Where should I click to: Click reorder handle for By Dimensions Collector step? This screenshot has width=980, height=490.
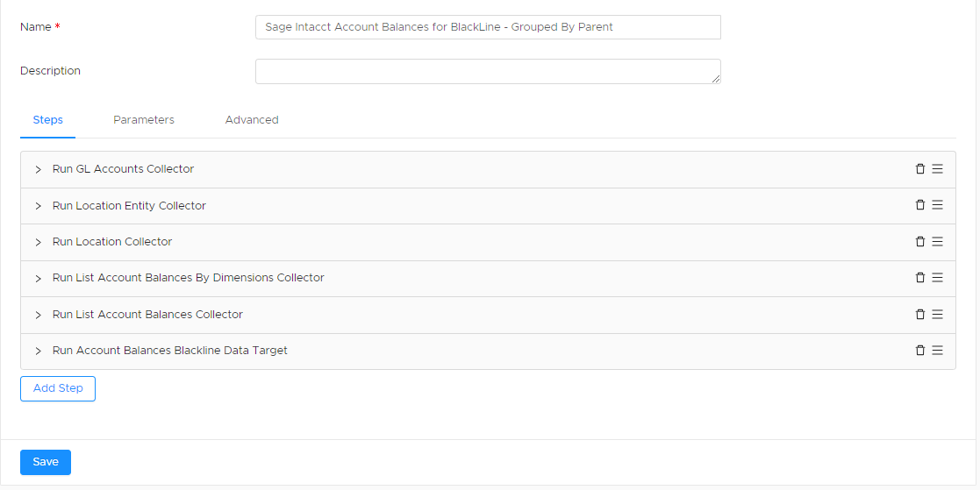(x=937, y=278)
